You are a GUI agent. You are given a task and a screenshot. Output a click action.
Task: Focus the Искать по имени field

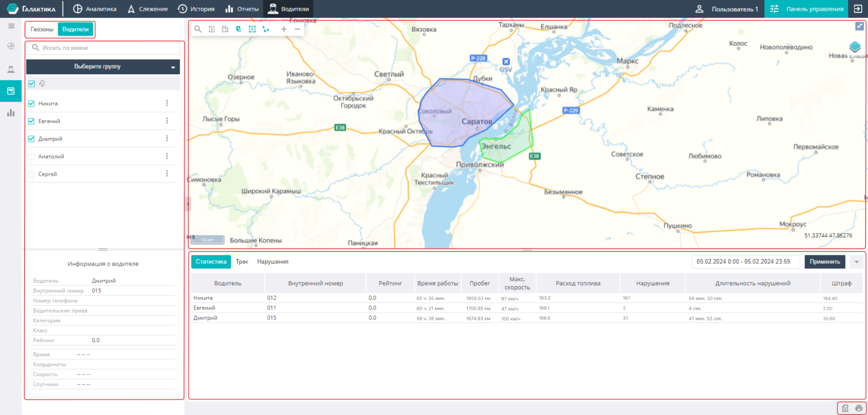[x=103, y=48]
